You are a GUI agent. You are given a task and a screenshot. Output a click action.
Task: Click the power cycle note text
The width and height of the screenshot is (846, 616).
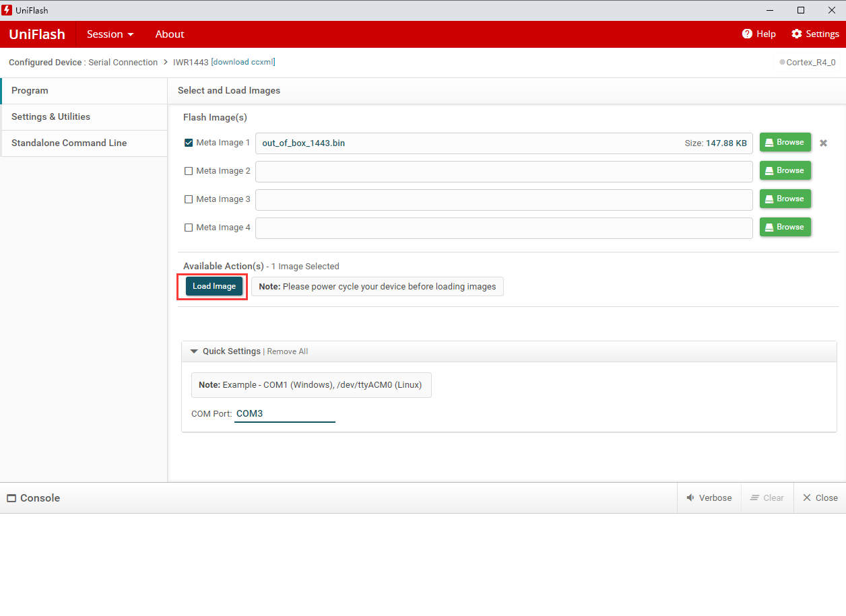coord(377,287)
